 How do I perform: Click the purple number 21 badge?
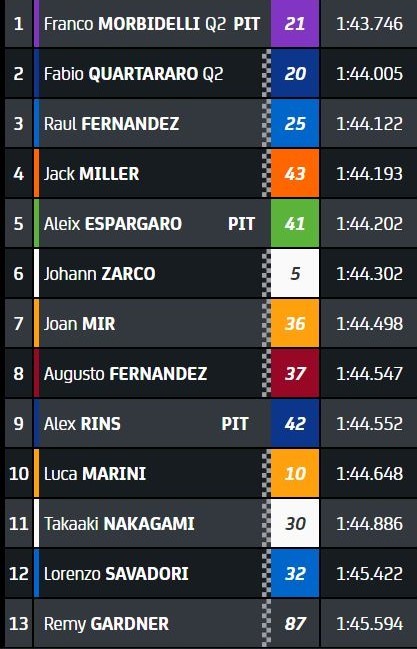pos(295,24)
